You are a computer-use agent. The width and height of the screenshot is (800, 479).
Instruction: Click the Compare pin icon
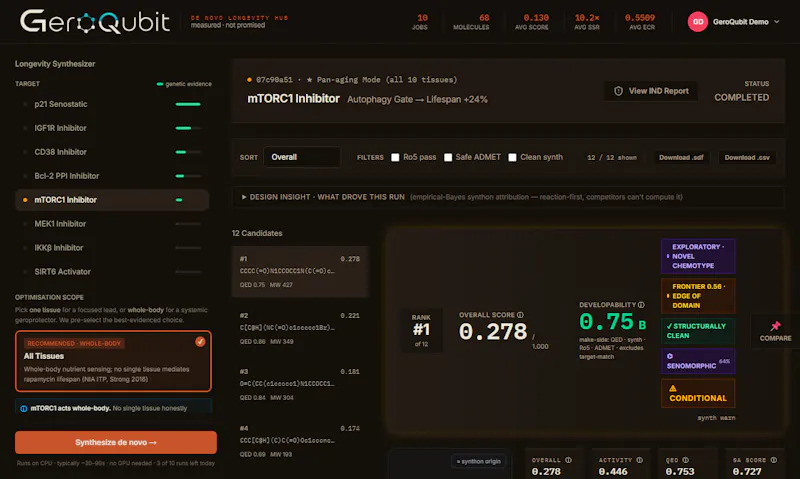tap(776, 326)
